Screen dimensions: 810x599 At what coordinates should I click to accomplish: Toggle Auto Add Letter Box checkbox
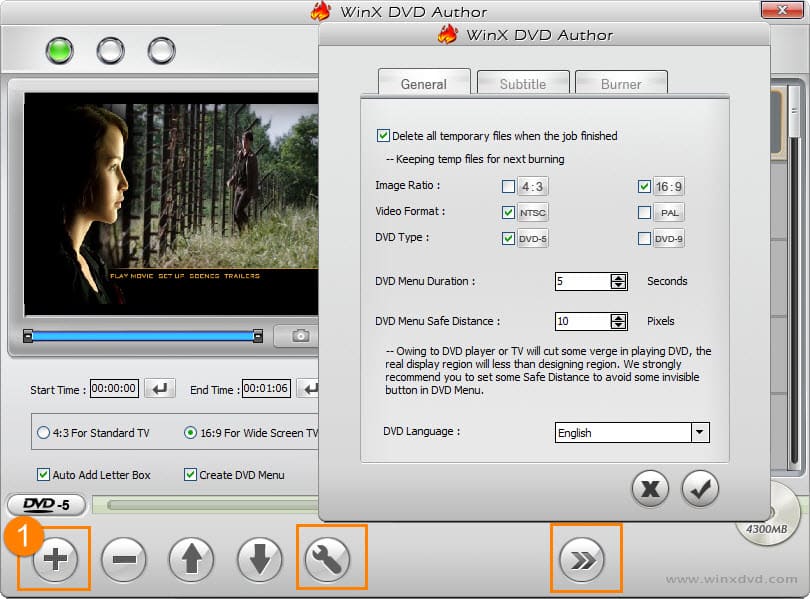tap(43, 475)
